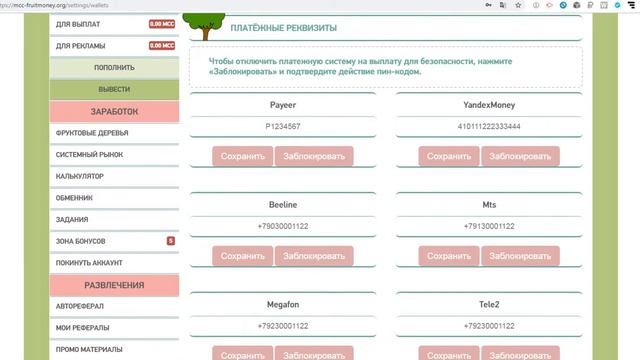The image size is (640, 360).
Task: Click Заблокировать under Beeline
Action: 314,256
